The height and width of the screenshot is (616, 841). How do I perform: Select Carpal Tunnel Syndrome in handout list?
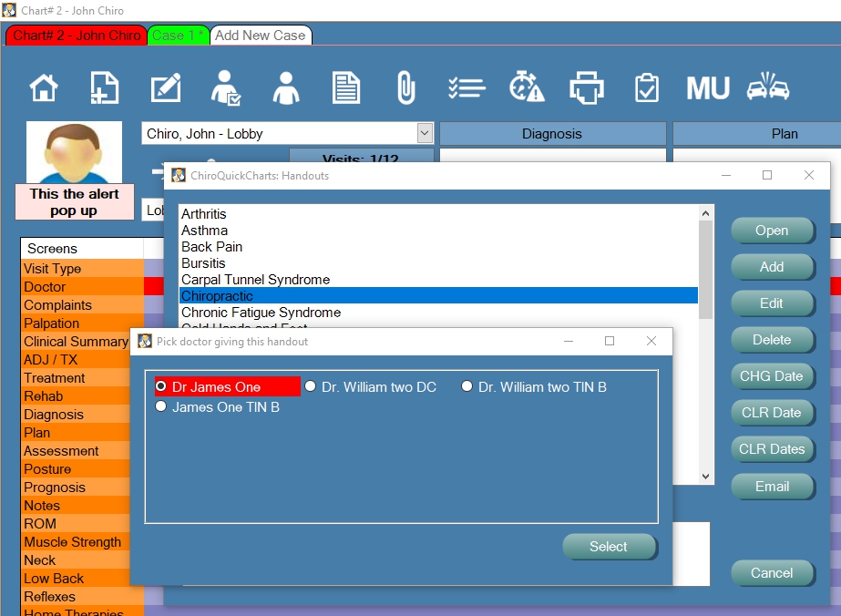pyautogui.click(x=255, y=280)
